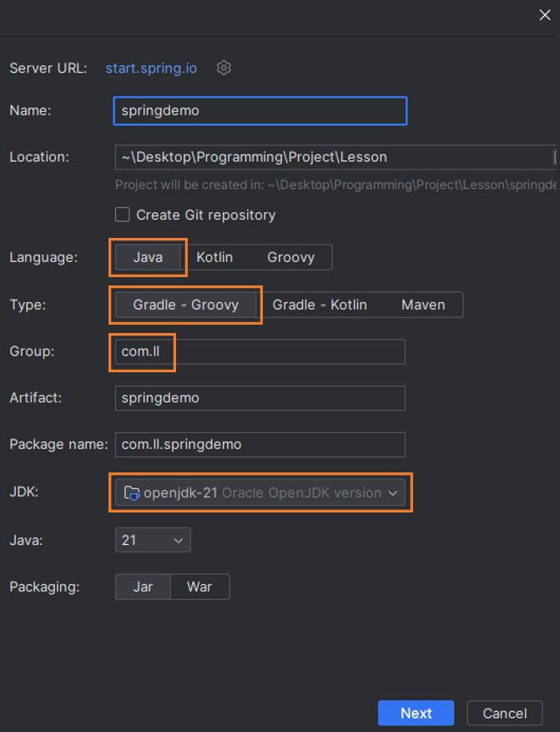The width and height of the screenshot is (560, 732).
Task: Select Jar packaging option
Action: coord(143,587)
